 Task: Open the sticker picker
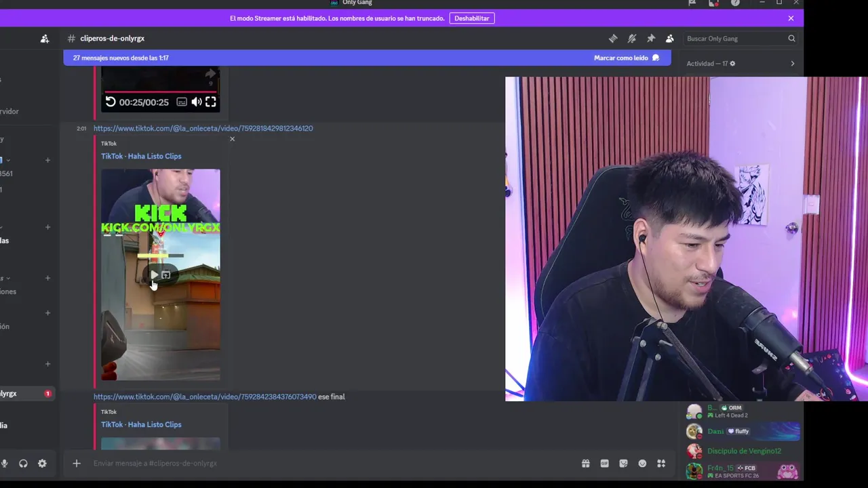click(x=623, y=464)
